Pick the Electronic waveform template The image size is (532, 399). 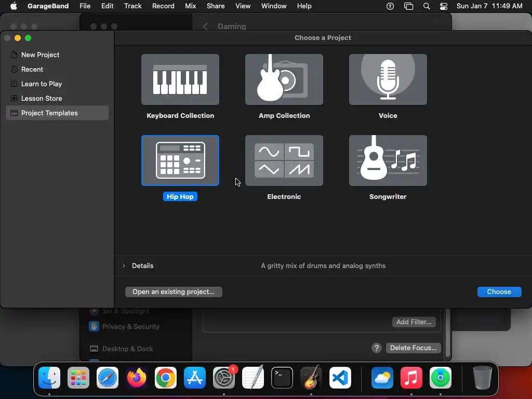click(284, 161)
